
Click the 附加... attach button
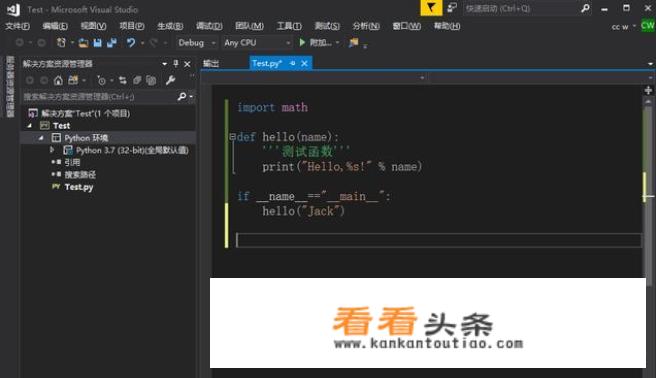[320, 43]
